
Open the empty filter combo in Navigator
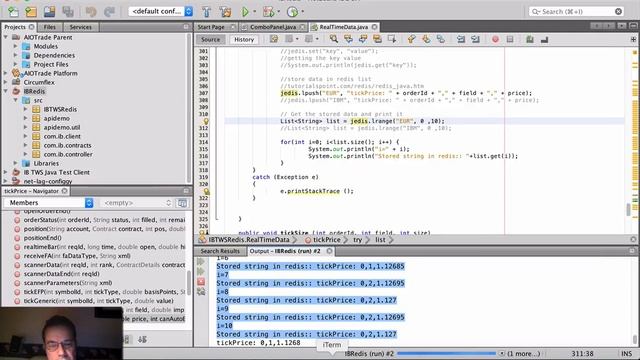137,202
